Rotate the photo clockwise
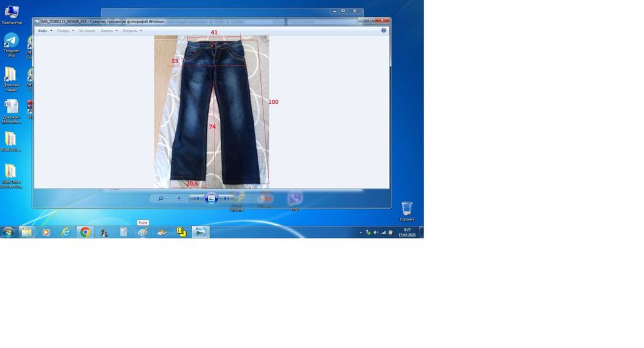The image size is (644, 348). coord(251,198)
